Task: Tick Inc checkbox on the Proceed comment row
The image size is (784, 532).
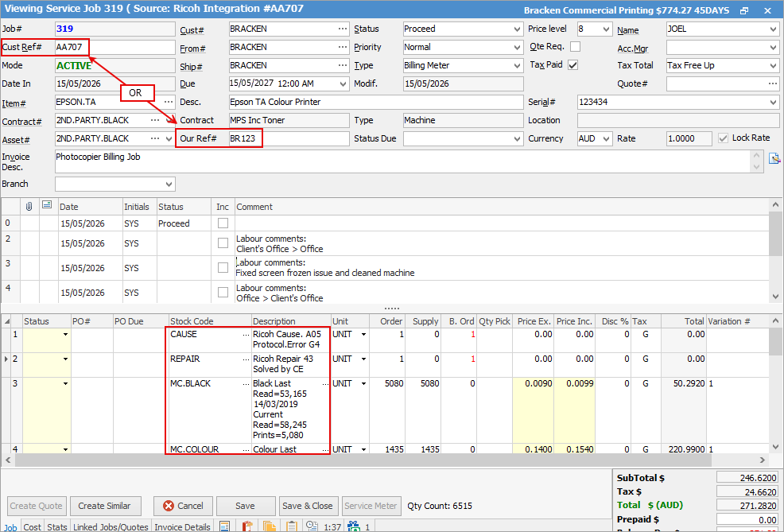Action: tap(223, 223)
